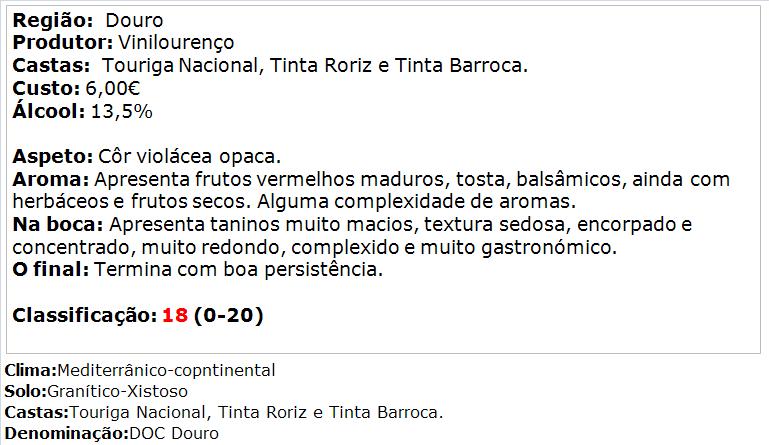Click the word Douro after Região

[x=134, y=21]
